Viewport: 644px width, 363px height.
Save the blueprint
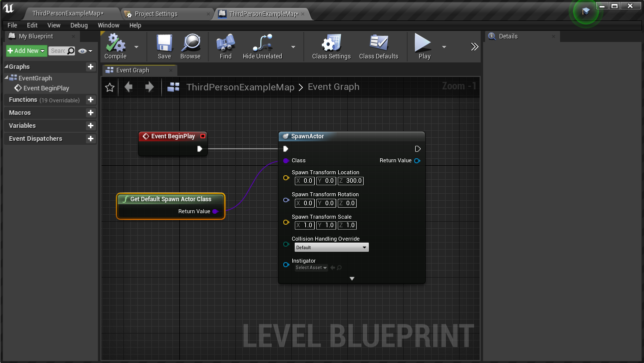[x=164, y=47]
